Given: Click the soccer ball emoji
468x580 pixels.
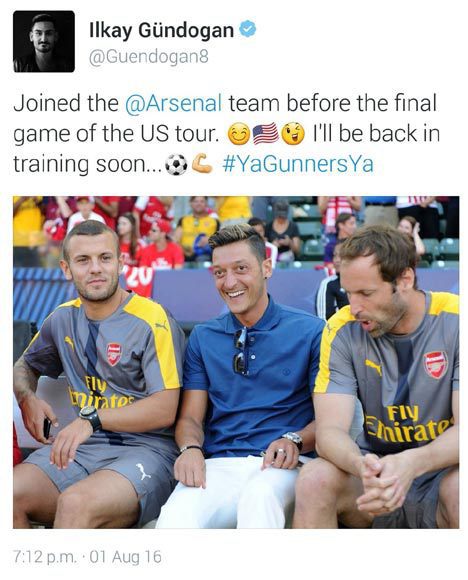Looking at the screenshot, I should click(176, 165).
